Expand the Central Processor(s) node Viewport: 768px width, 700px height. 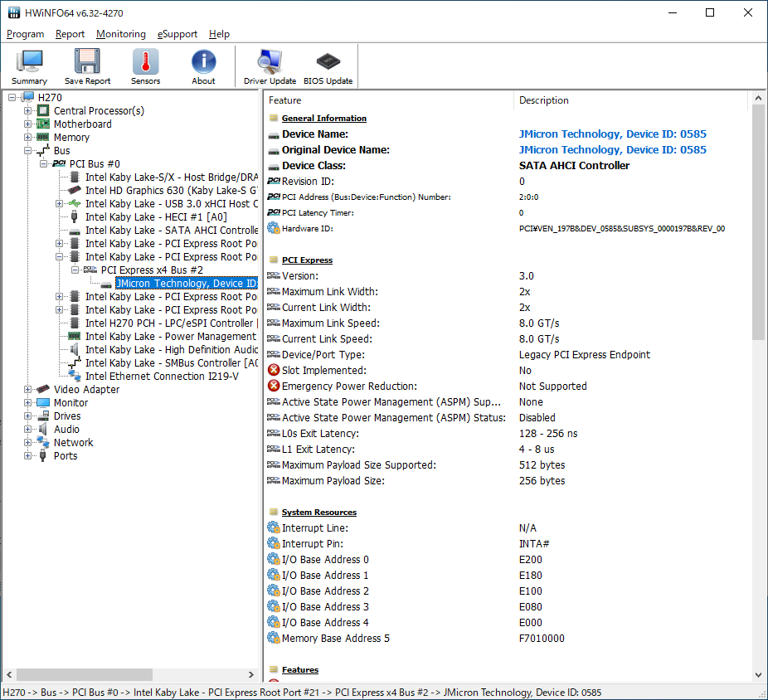[x=28, y=110]
